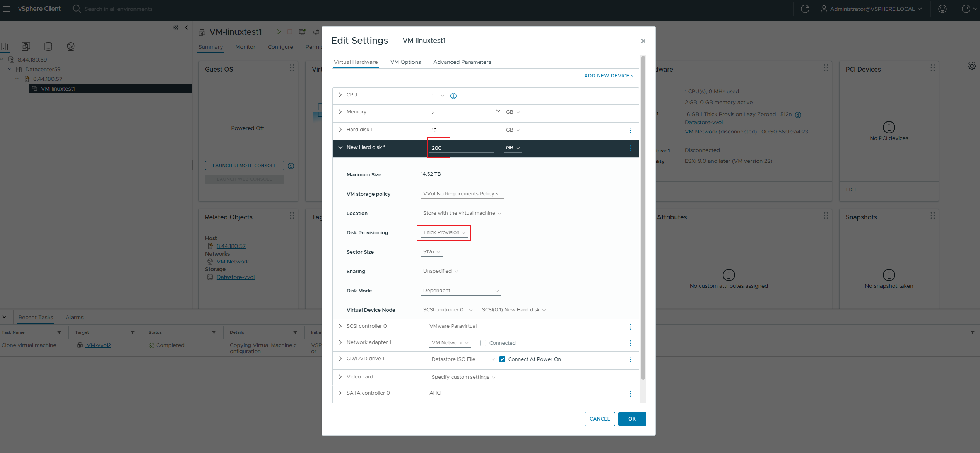Open the vSphere Client hamburger menu
This screenshot has height=453, width=980.
[x=7, y=9]
